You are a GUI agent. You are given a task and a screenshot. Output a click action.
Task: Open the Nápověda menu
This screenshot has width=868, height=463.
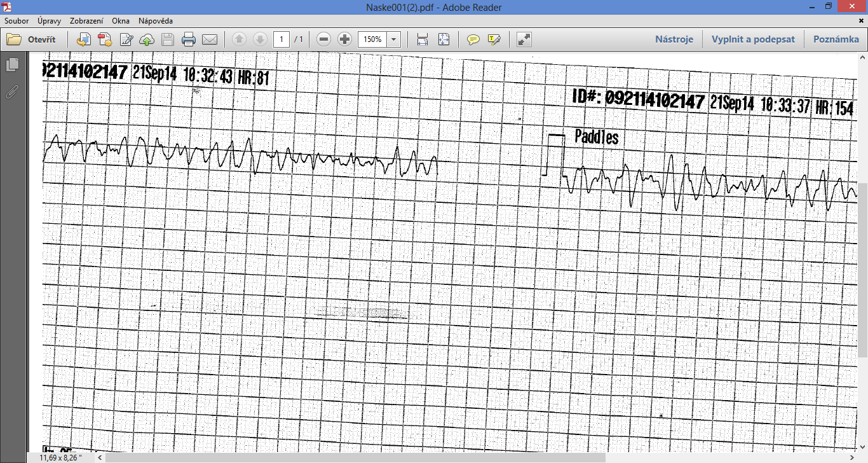(x=156, y=21)
